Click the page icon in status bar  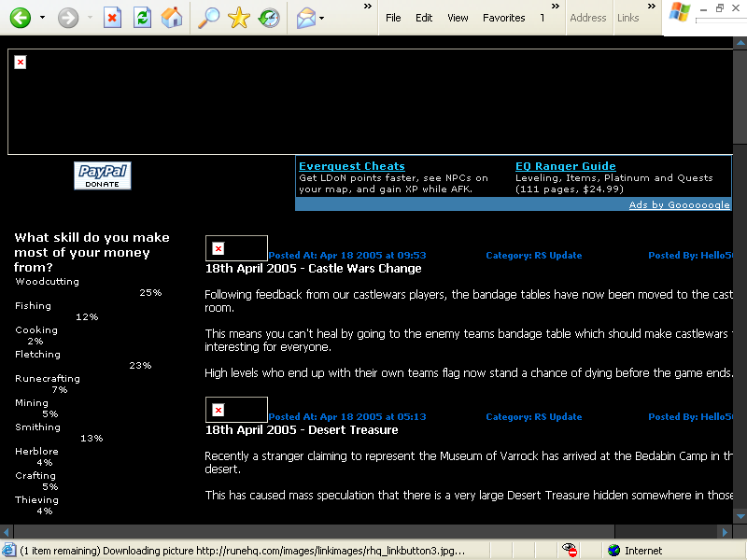pyautogui.click(x=9, y=551)
